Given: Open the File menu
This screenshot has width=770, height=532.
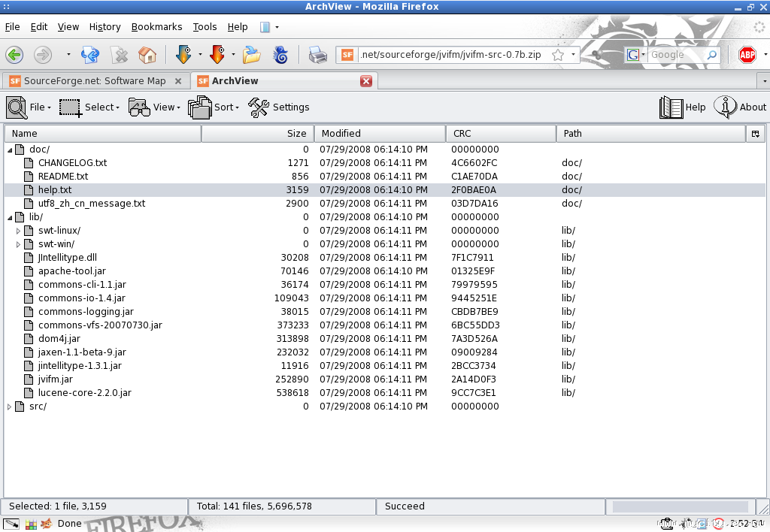Looking at the screenshot, I should [x=12, y=27].
